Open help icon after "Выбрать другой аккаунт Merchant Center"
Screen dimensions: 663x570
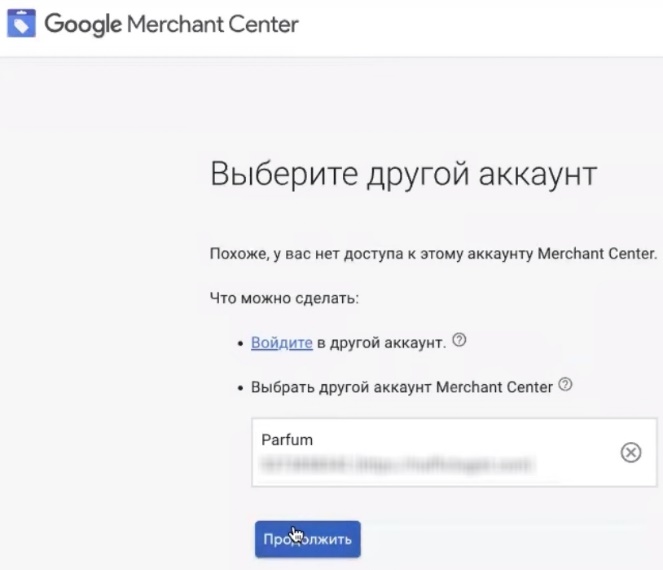tap(566, 386)
